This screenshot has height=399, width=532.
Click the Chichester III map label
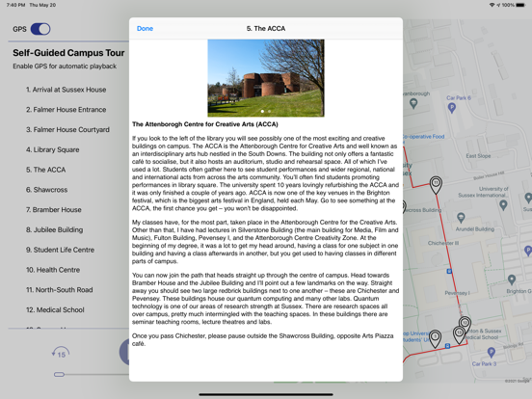tap(443, 243)
